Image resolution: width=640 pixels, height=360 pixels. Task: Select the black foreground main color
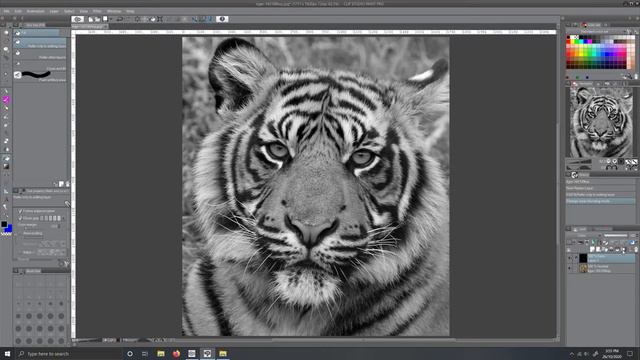[x=4, y=224]
